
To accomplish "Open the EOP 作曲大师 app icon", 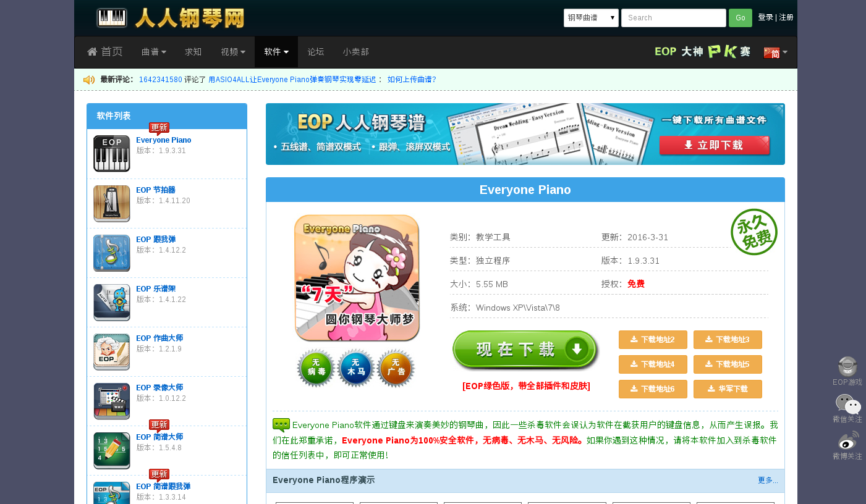I will [112, 351].
